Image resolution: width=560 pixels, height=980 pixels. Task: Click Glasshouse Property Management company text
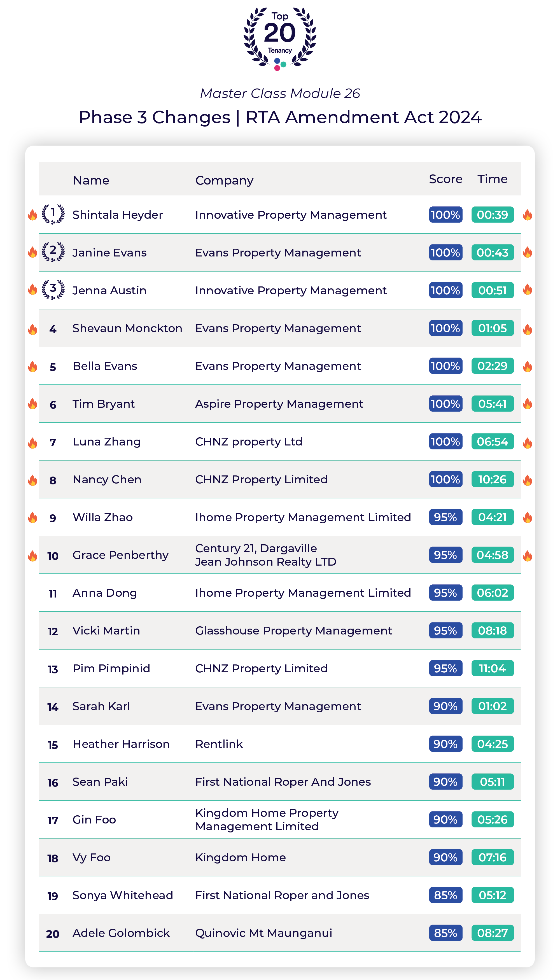[293, 630]
